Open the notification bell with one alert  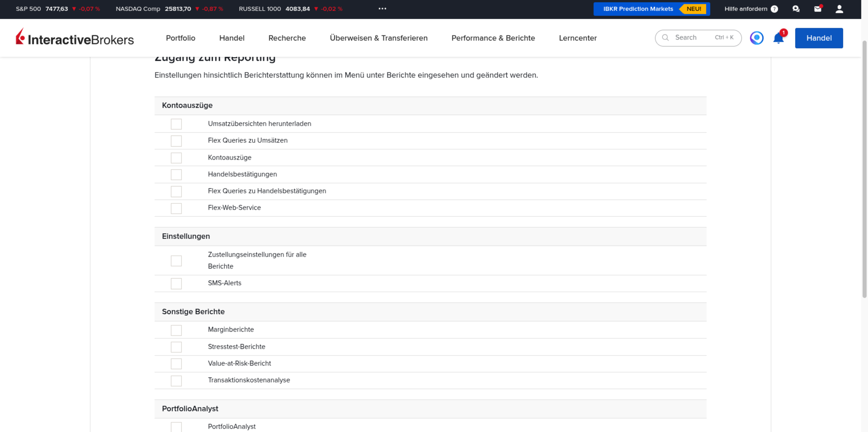pos(779,38)
